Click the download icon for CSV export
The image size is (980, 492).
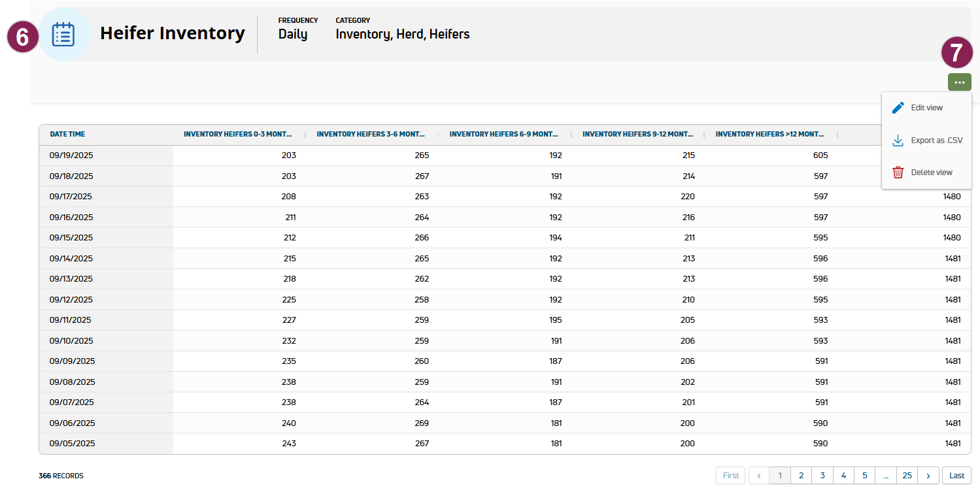(x=898, y=140)
